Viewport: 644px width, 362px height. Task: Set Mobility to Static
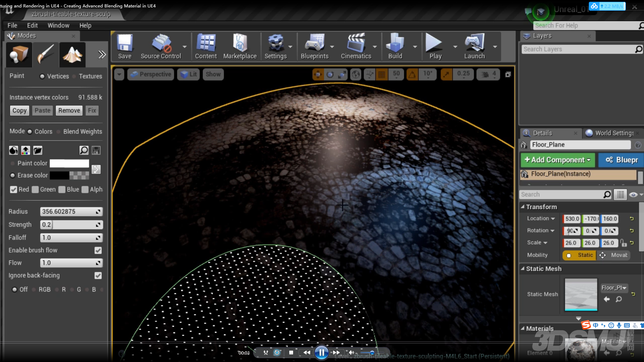tap(580, 255)
